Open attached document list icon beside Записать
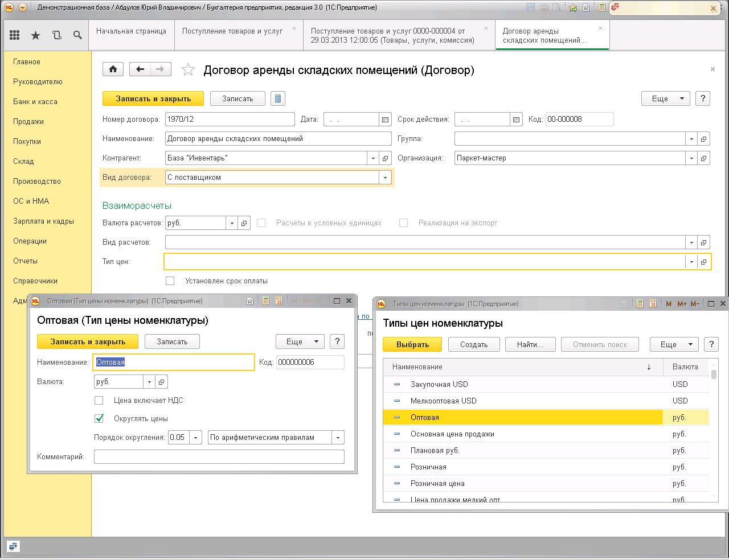Viewport: 729px width, 560px height. point(278,98)
